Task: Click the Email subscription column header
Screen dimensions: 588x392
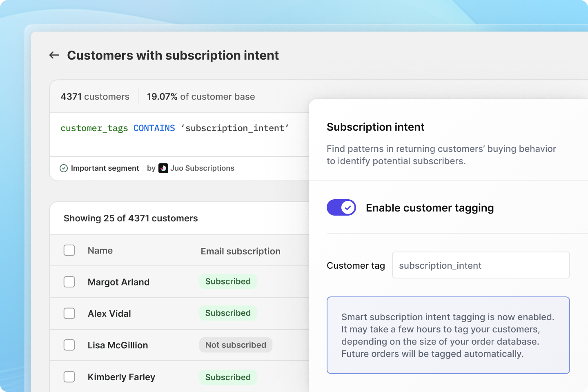Action: pyautogui.click(x=241, y=251)
